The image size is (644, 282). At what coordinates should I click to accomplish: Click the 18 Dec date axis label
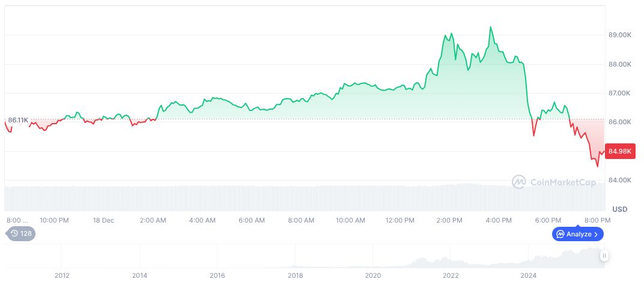[x=103, y=220]
